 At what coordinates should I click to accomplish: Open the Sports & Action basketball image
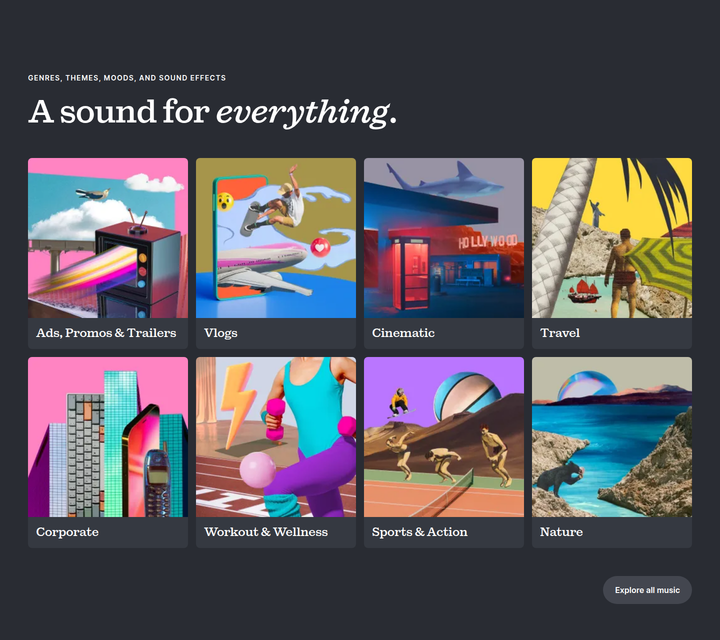coord(444,437)
